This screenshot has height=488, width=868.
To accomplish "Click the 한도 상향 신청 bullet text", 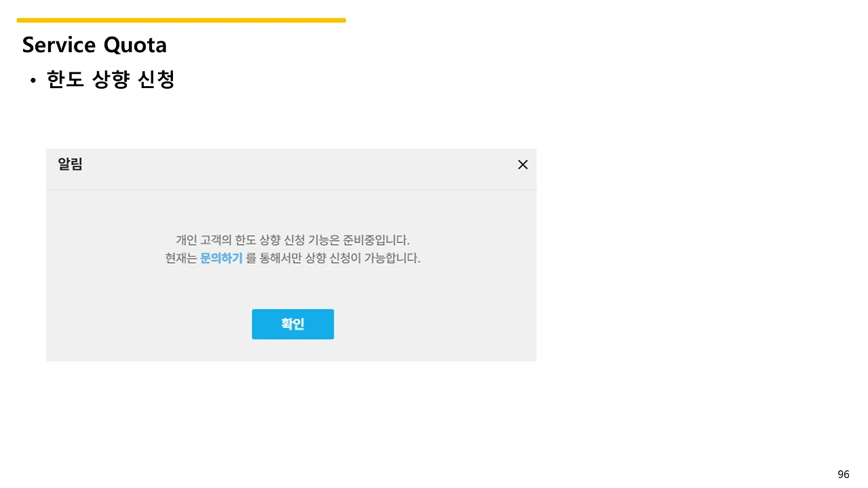I will [111, 80].
